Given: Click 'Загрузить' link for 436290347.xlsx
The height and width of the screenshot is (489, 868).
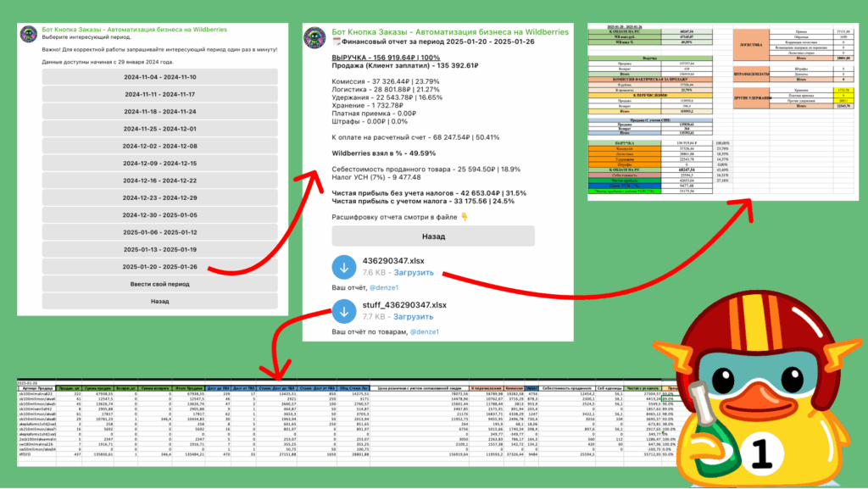Looking at the screenshot, I should click(x=414, y=273).
